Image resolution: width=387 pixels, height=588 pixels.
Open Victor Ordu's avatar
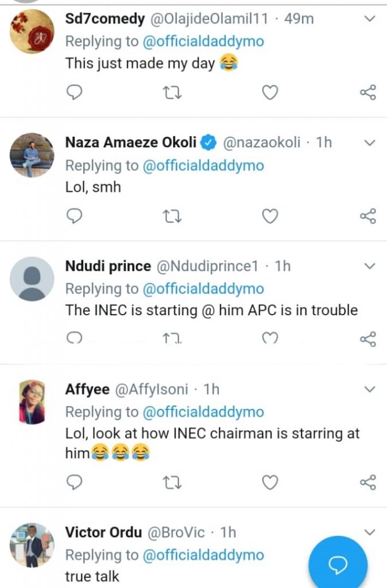[x=32, y=546]
